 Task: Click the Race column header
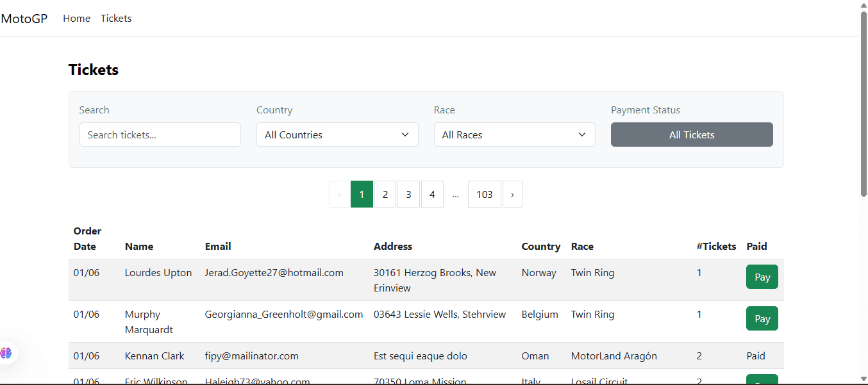(x=582, y=246)
